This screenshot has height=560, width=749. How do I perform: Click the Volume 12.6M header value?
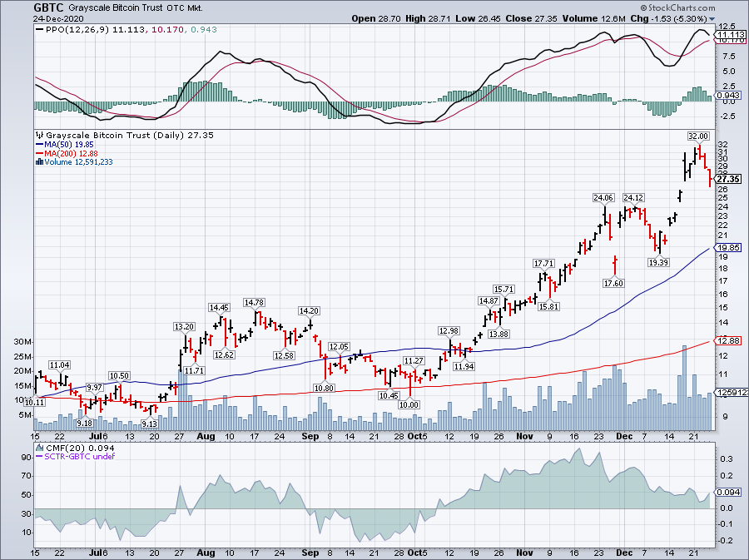point(593,18)
